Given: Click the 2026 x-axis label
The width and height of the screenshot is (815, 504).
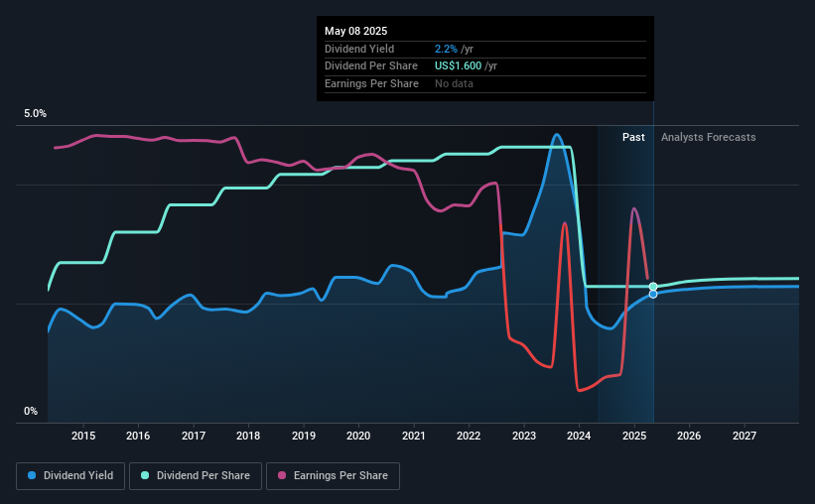Looking at the screenshot, I should 689,436.
